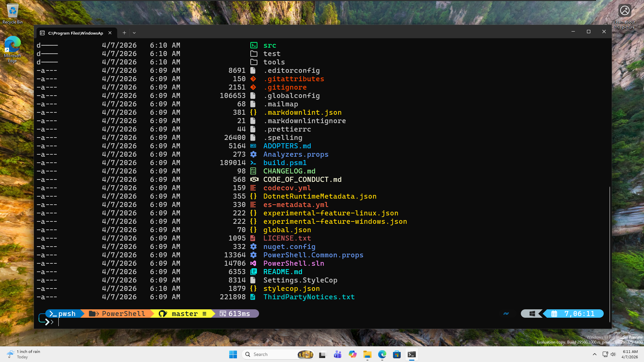Open the new tab dropdown chevron
Viewport: 644px width, 362px height.
point(134,33)
